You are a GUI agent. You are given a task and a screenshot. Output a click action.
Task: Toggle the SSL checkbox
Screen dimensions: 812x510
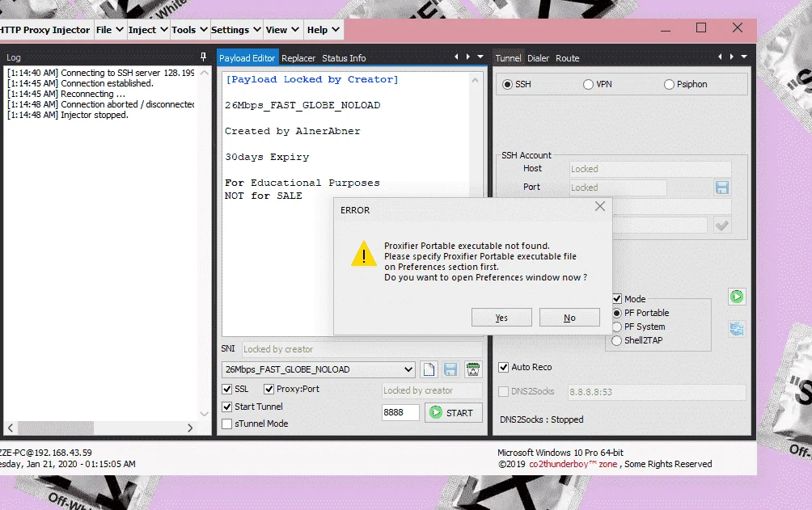[226, 389]
